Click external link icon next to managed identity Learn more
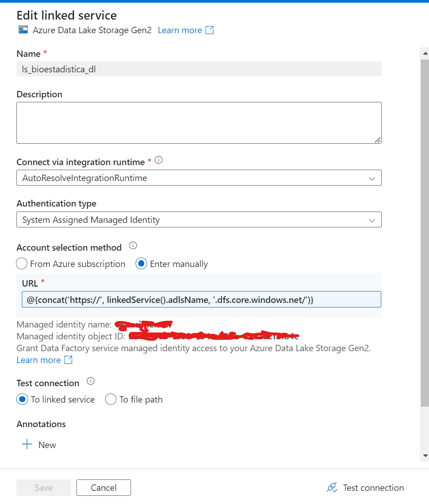The width and height of the screenshot is (429, 504). 68,360
